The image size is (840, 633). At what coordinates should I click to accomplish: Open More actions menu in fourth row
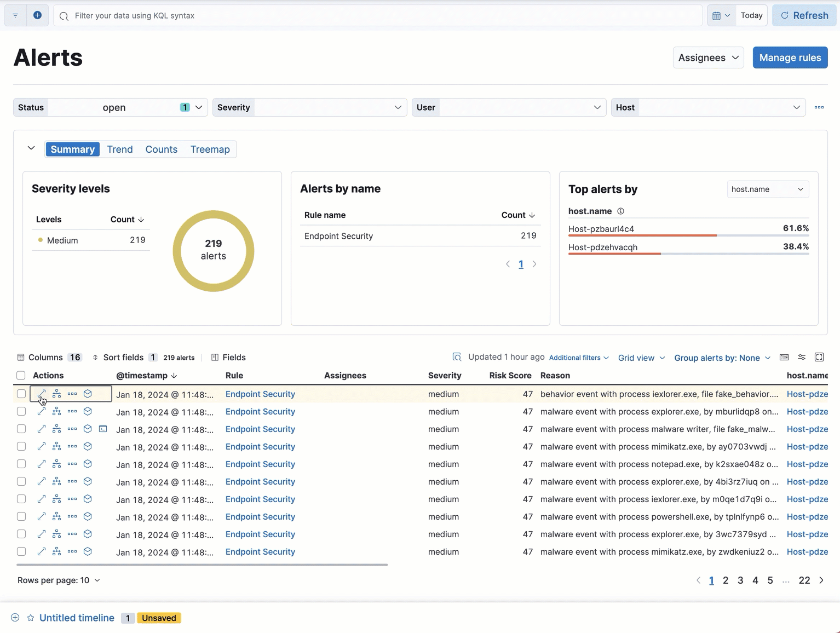click(x=72, y=447)
